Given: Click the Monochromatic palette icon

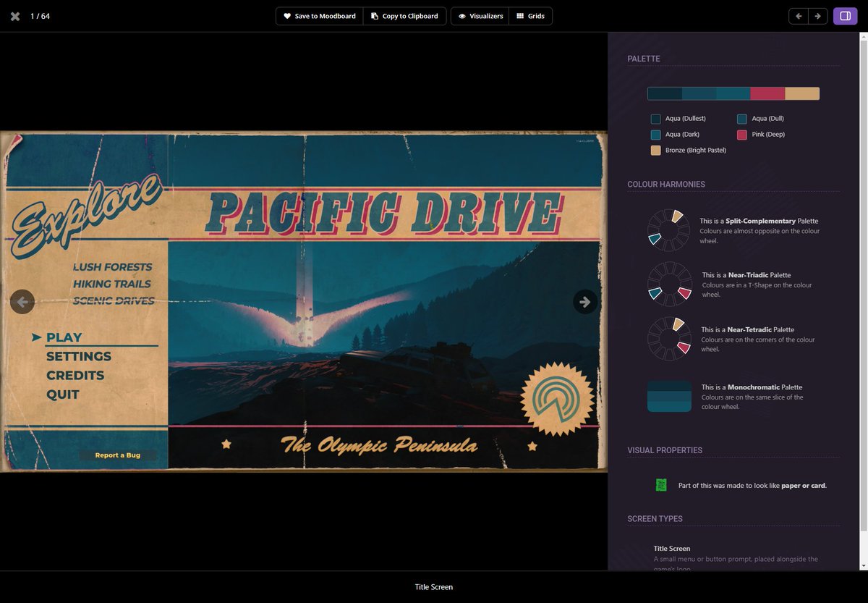Looking at the screenshot, I should tap(669, 397).
